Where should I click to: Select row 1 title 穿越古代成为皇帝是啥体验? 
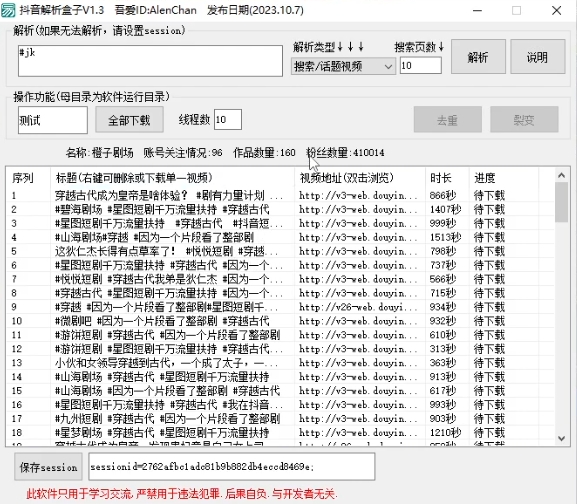169,195
